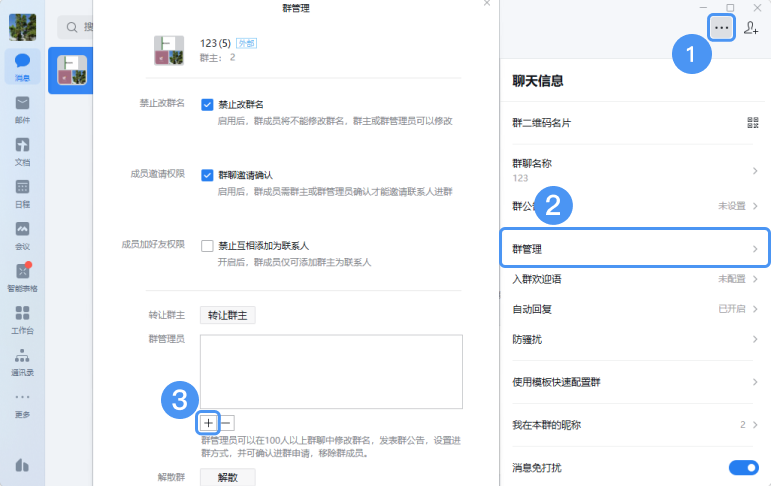The height and width of the screenshot is (486, 771).
Task: Click plus to add group admin
Action: point(208,423)
